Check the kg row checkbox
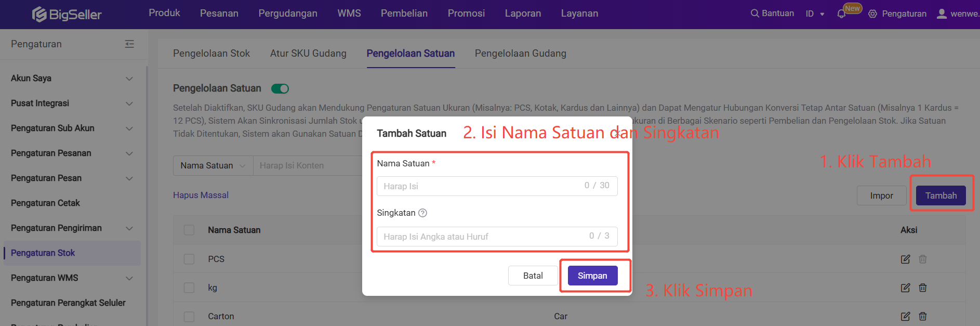Viewport: 980px width, 326px height. 189,288
